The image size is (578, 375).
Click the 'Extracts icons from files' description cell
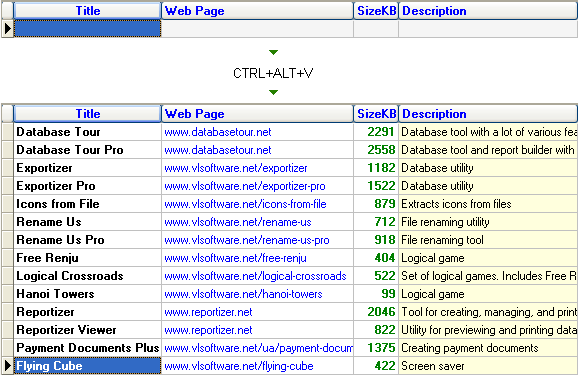[x=488, y=204]
